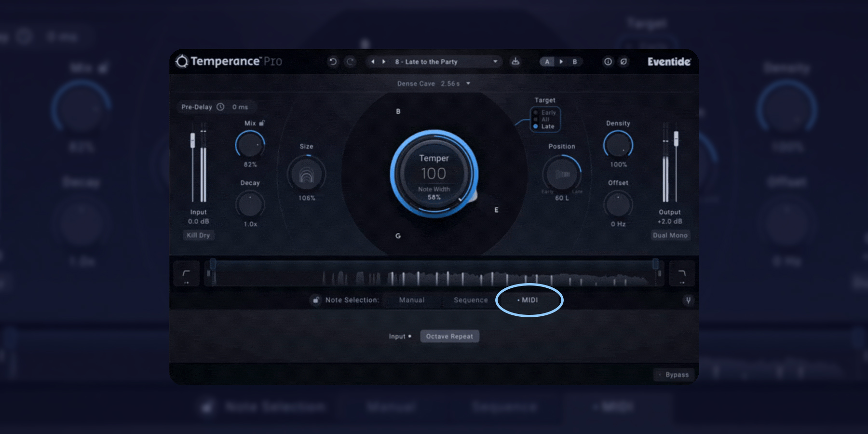868x434 pixels.
Task: Click the next preset arrow
Action: (x=383, y=61)
